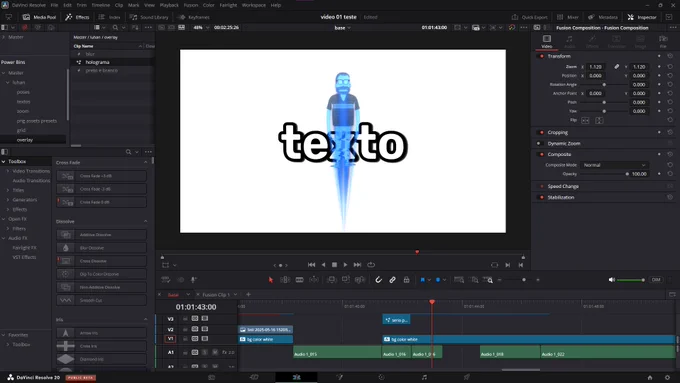This screenshot has height=383, width=680.
Task: Open the Timeline menu
Action: pos(101,5)
